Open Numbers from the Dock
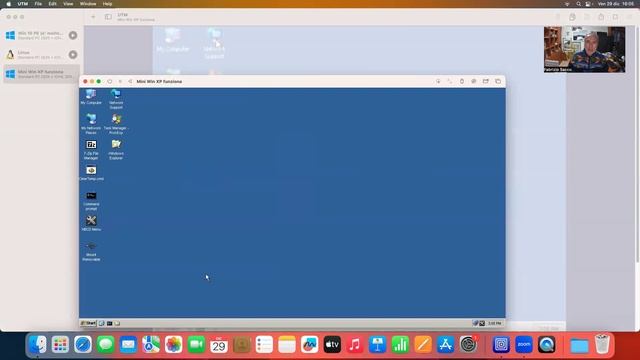The height and width of the screenshot is (360, 640). tap(400, 344)
